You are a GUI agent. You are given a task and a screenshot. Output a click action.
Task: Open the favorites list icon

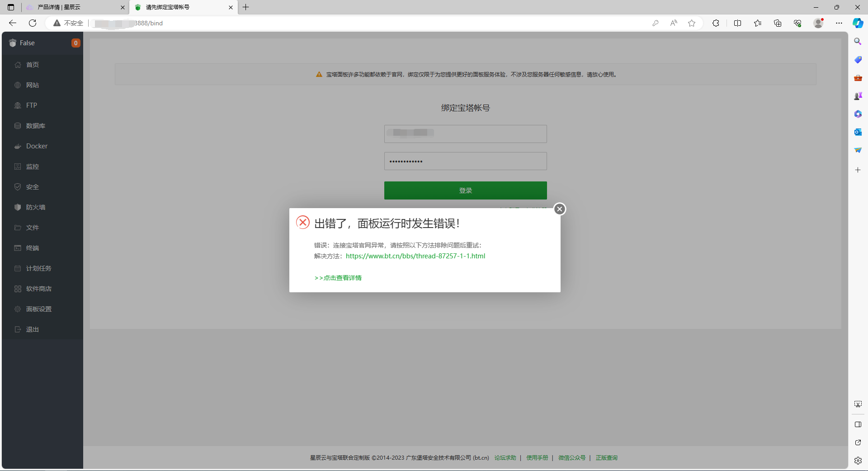pos(758,23)
